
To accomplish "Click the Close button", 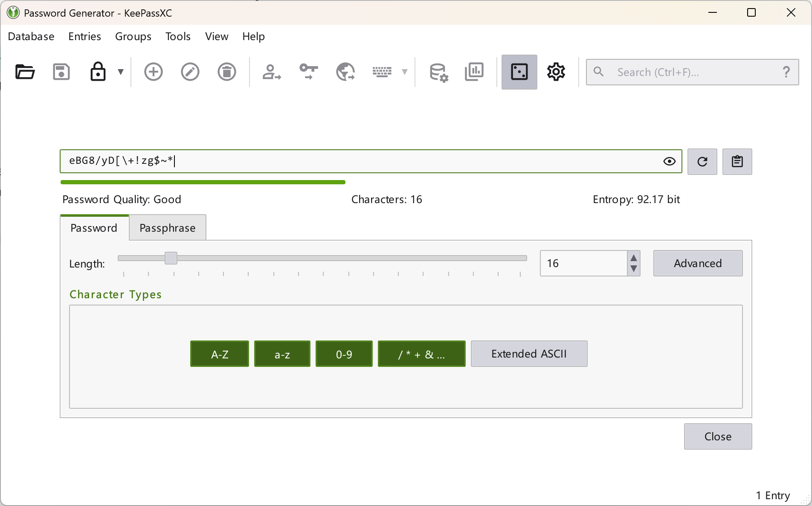I will tap(718, 436).
